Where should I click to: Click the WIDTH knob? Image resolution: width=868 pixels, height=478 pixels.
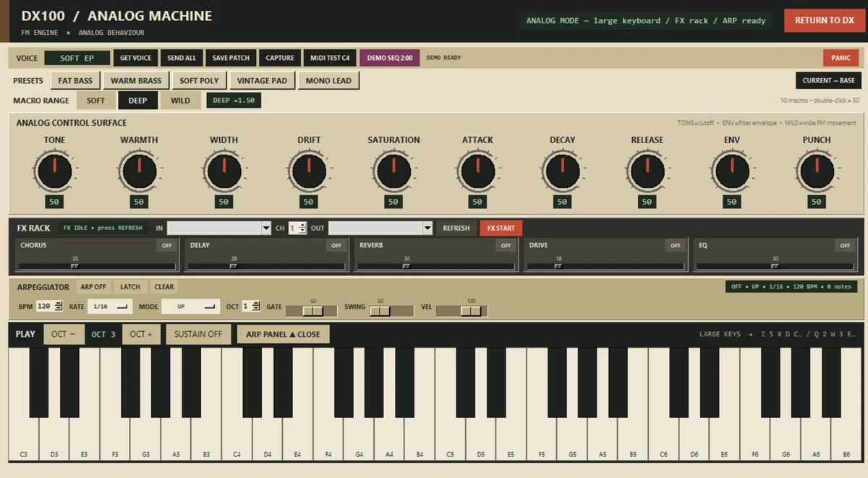(x=224, y=171)
